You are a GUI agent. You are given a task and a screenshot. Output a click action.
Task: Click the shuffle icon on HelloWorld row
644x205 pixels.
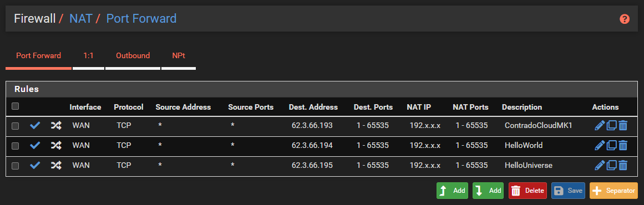click(56, 146)
